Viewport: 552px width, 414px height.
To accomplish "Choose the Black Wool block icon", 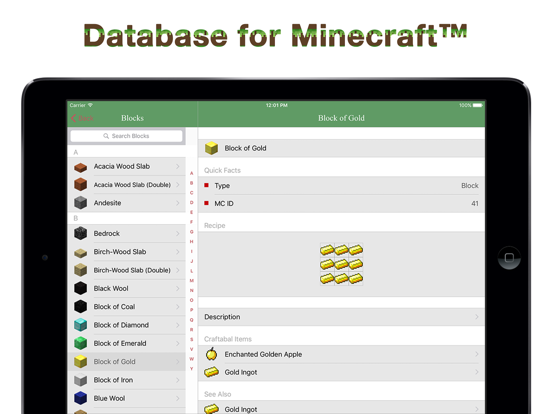I will pyautogui.click(x=81, y=288).
